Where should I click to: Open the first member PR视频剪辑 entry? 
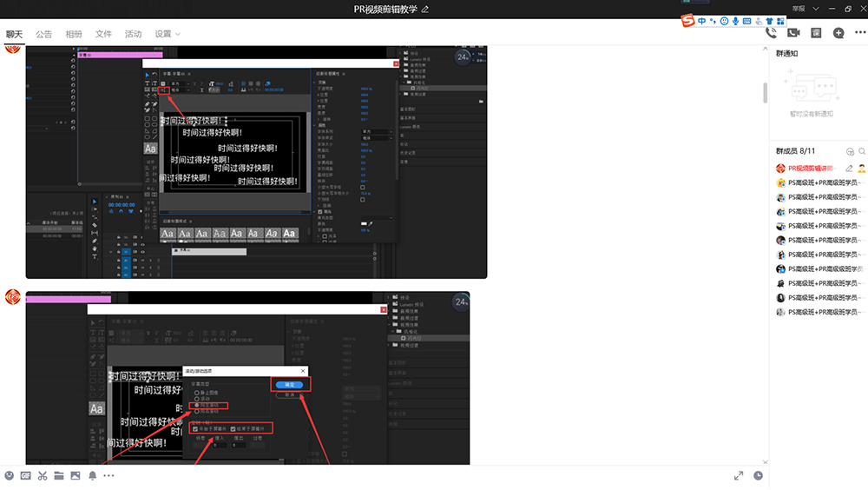pyautogui.click(x=812, y=168)
